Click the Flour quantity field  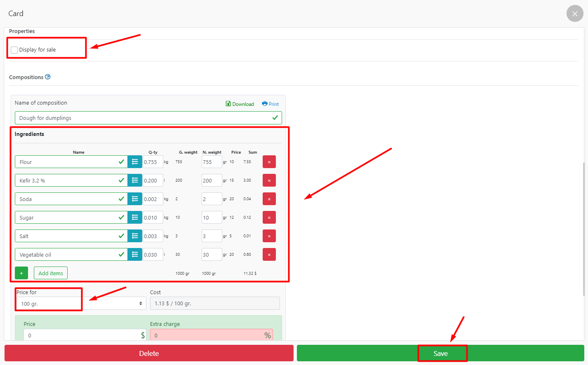tap(153, 162)
